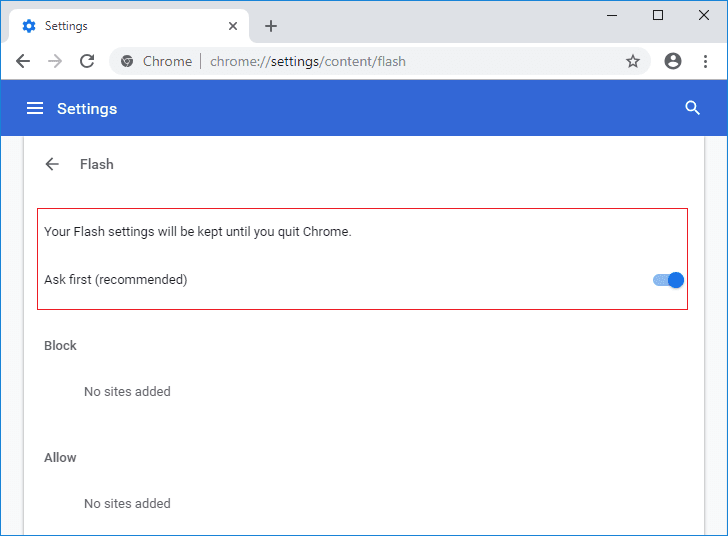Image resolution: width=728 pixels, height=536 pixels.
Task: Click the forward navigation arrow
Action: pos(55,61)
